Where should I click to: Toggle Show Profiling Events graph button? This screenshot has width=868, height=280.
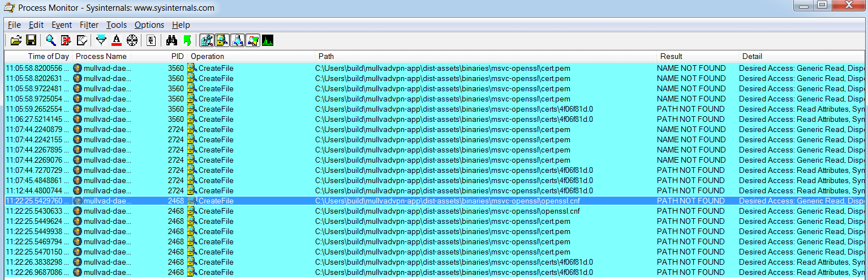(x=268, y=40)
